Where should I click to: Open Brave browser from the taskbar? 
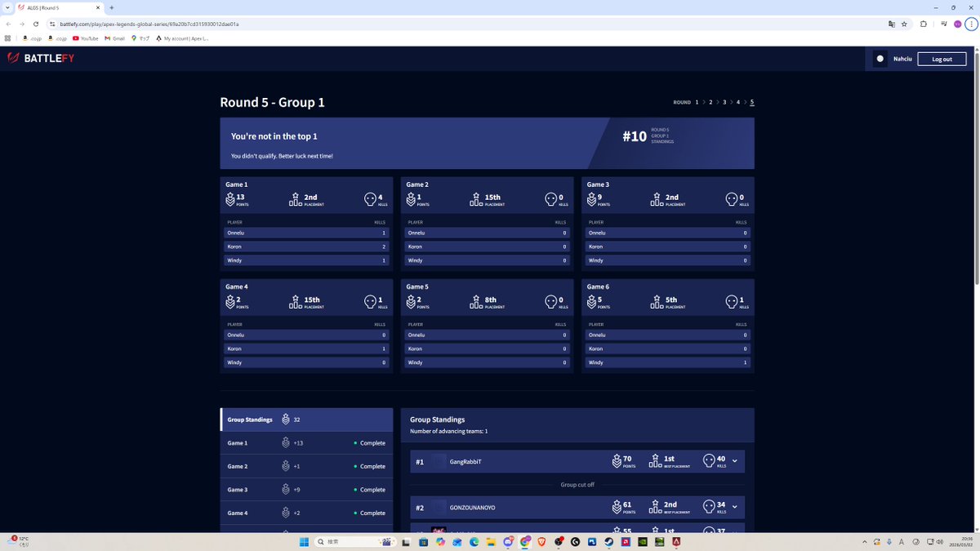(541, 541)
